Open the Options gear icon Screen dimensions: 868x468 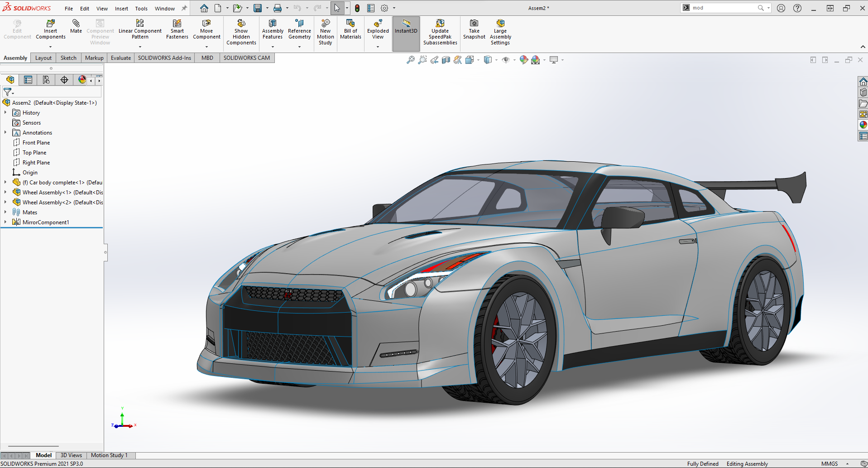pos(384,8)
